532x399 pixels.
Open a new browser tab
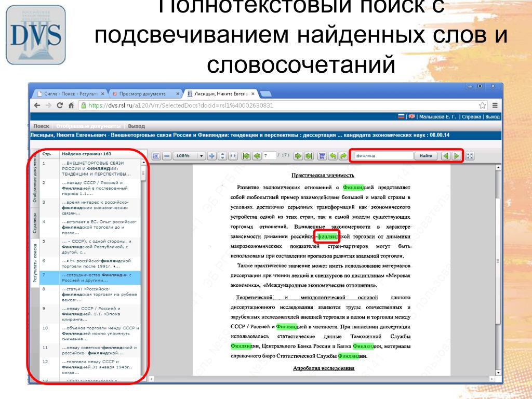pos(265,94)
